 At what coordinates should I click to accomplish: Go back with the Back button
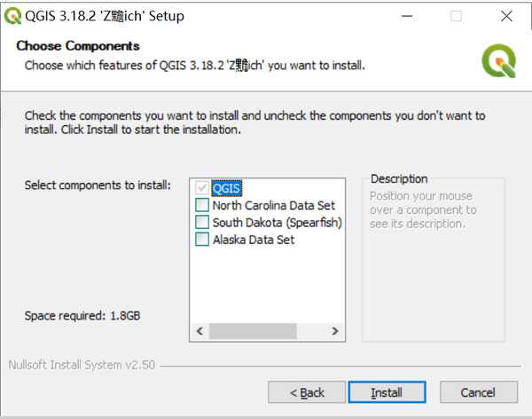tap(308, 392)
